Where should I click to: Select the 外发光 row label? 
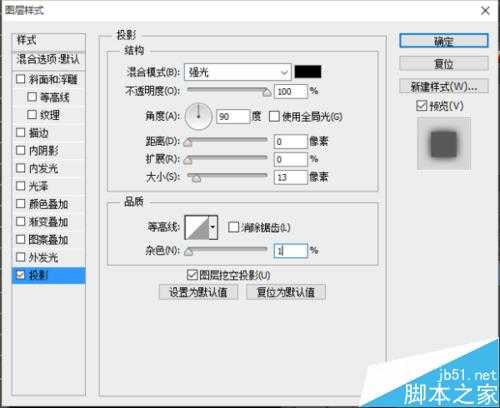pos(43,257)
